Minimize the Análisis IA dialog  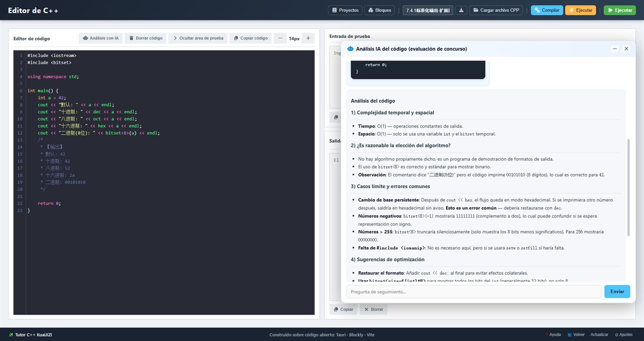tap(615, 49)
